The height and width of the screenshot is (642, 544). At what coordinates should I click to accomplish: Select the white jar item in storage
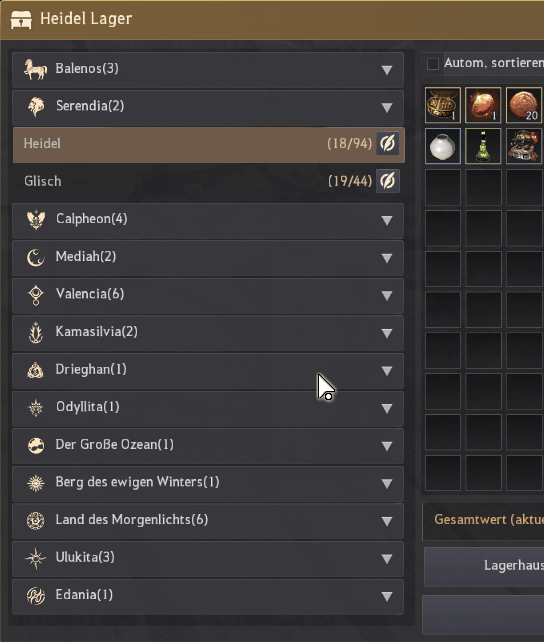(442, 146)
